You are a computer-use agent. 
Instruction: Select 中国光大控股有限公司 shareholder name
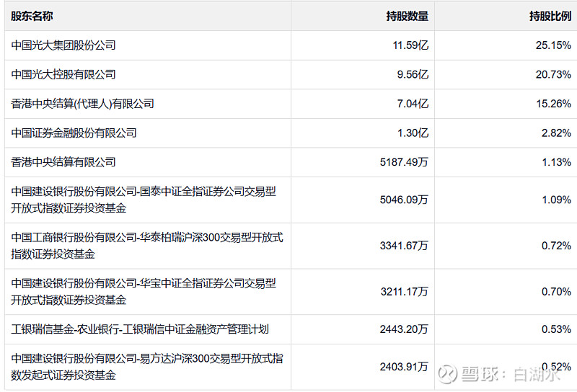pyautogui.click(x=63, y=74)
